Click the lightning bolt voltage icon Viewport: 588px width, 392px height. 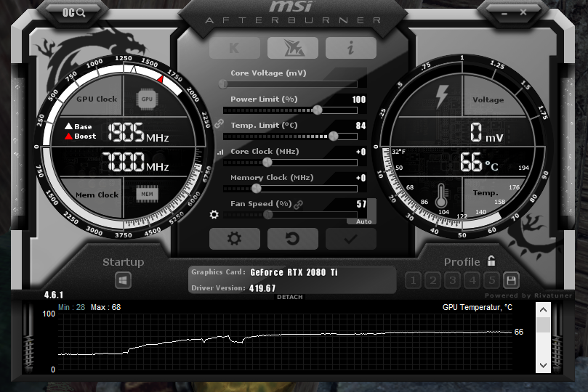click(442, 97)
